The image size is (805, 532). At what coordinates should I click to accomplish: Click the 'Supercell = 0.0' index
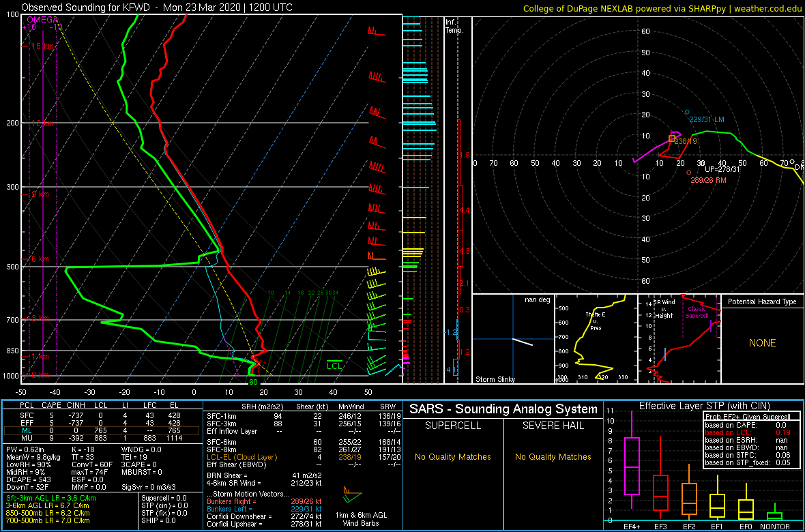tap(164, 498)
